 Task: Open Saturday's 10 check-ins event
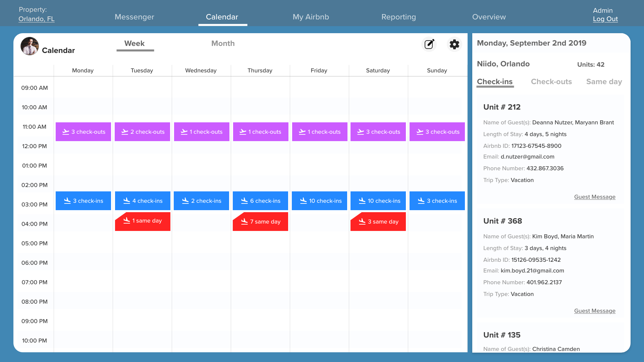(x=378, y=201)
